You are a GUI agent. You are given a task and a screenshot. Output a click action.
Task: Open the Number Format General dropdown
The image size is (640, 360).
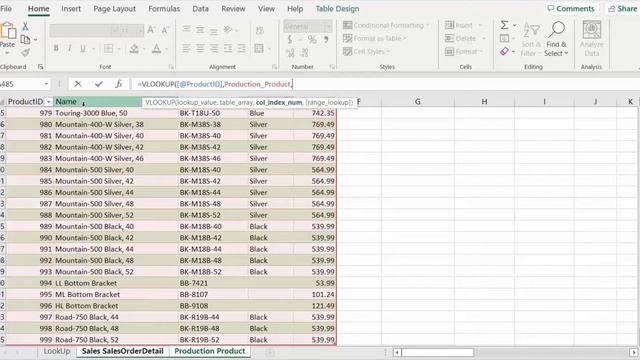click(328, 27)
